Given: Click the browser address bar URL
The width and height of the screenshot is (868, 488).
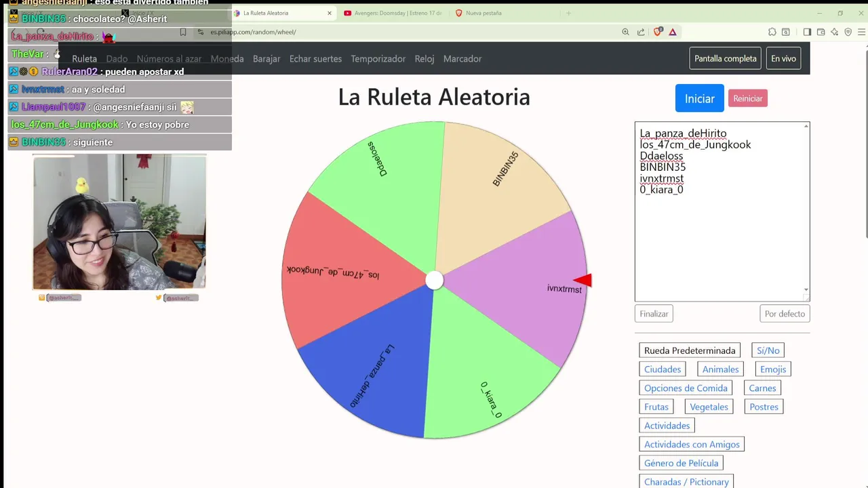Looking at the screenshot, I should pos(253,32).
